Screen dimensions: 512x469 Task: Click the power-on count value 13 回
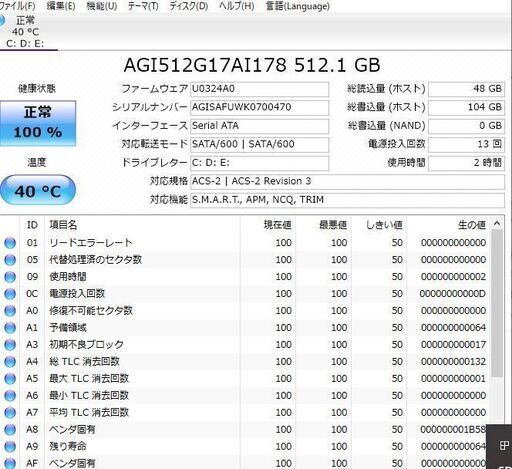point(466,144)
